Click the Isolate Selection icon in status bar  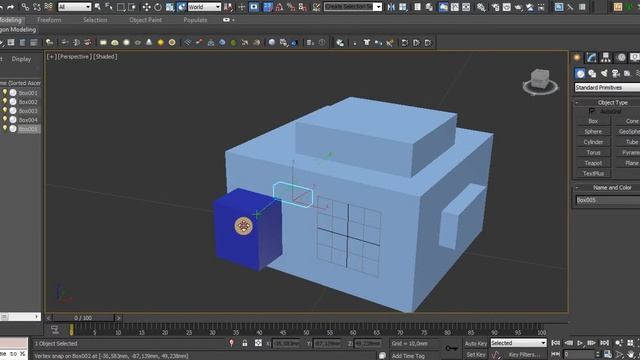231,343
